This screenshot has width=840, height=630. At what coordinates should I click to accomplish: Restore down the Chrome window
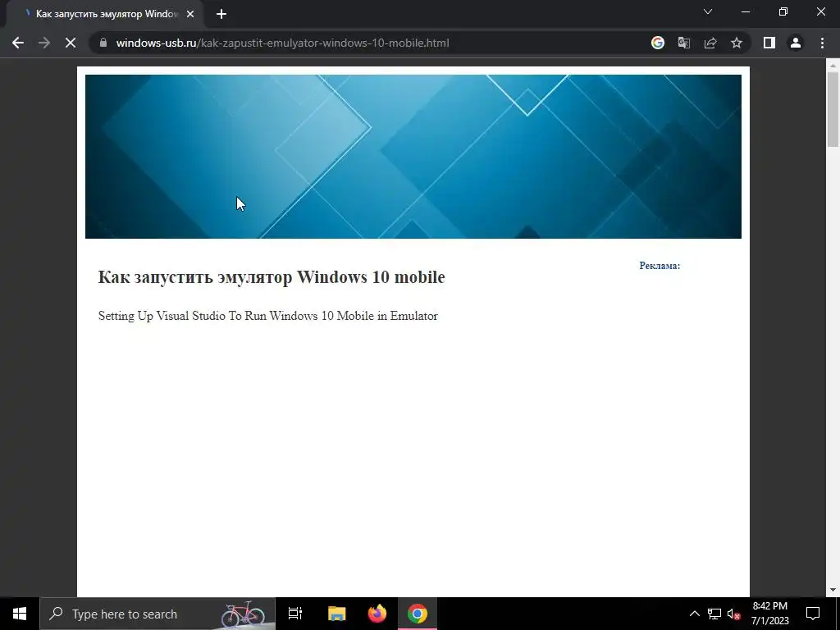[x=783, y=11]
